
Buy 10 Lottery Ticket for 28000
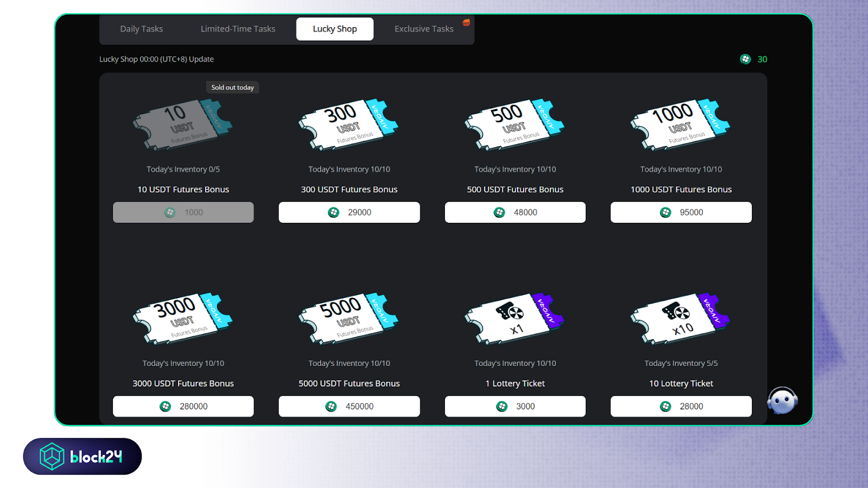click(x=681, y=406)
